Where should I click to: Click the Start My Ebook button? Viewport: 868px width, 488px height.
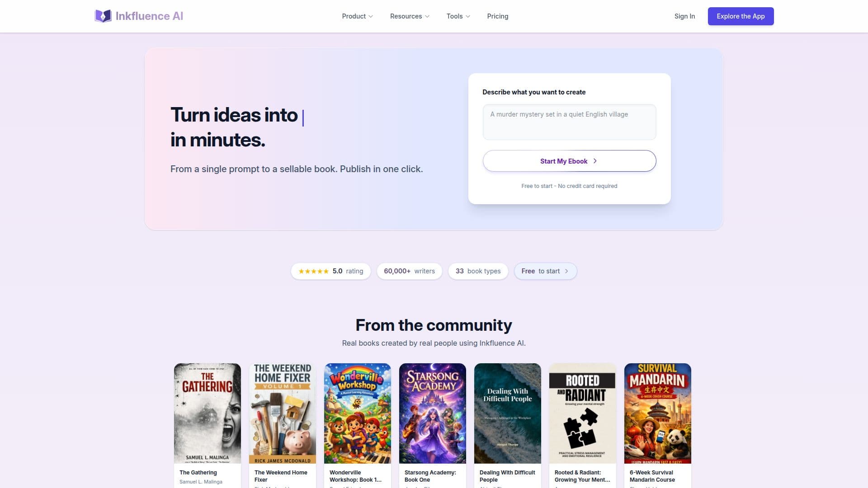coord(569,161)
